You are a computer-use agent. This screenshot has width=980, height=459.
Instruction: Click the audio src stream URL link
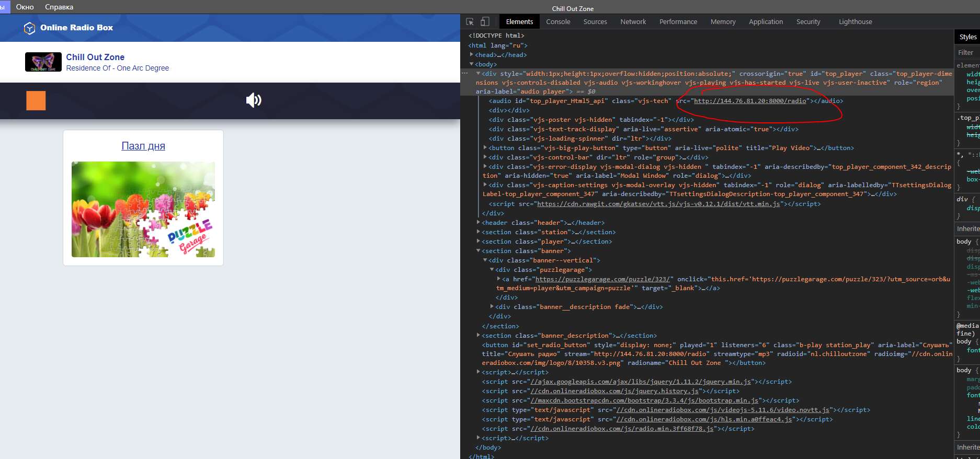coord(750,101)
